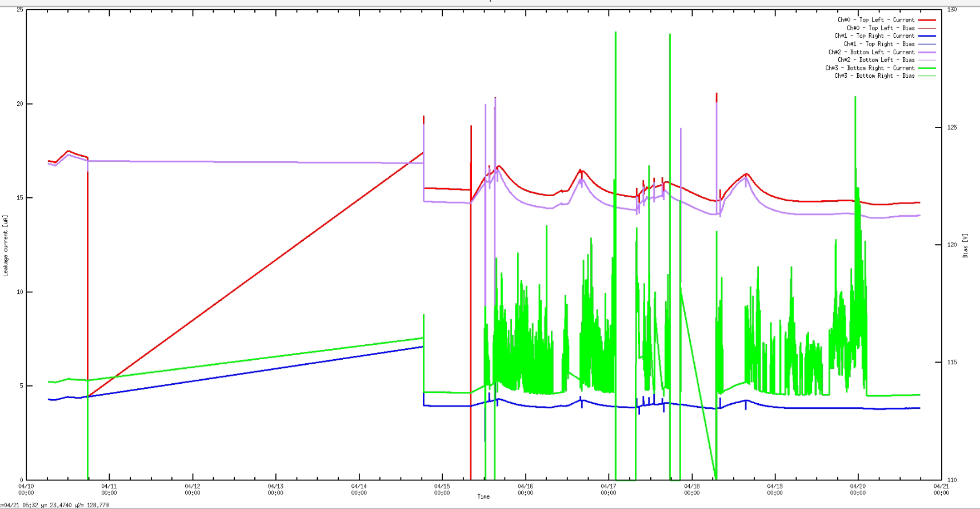Toggle Ch#2 Bottom Left Current legend entry
This screenshot has height=509, width=980.
[871, 52]
